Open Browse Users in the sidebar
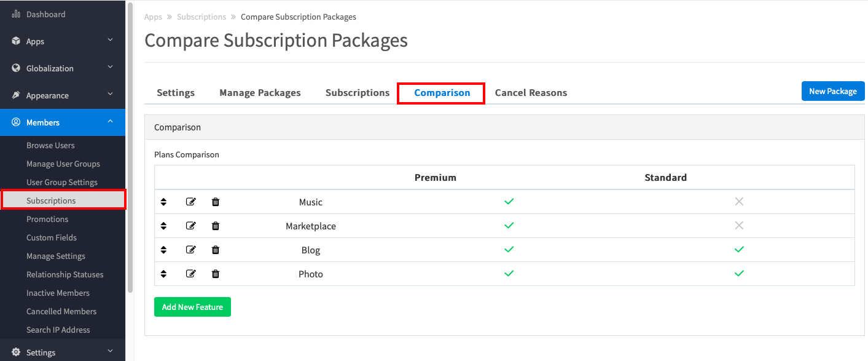This screenshot has height=361, width=868. pos(50,145)
